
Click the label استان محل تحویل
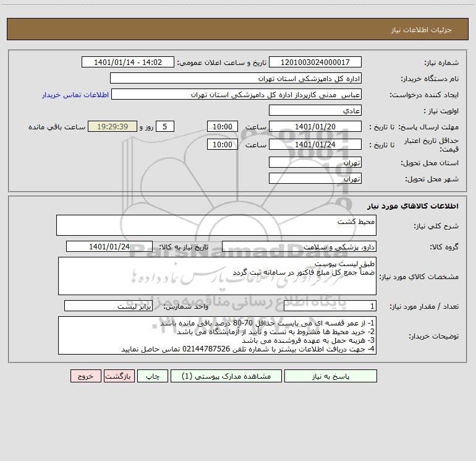430,163
